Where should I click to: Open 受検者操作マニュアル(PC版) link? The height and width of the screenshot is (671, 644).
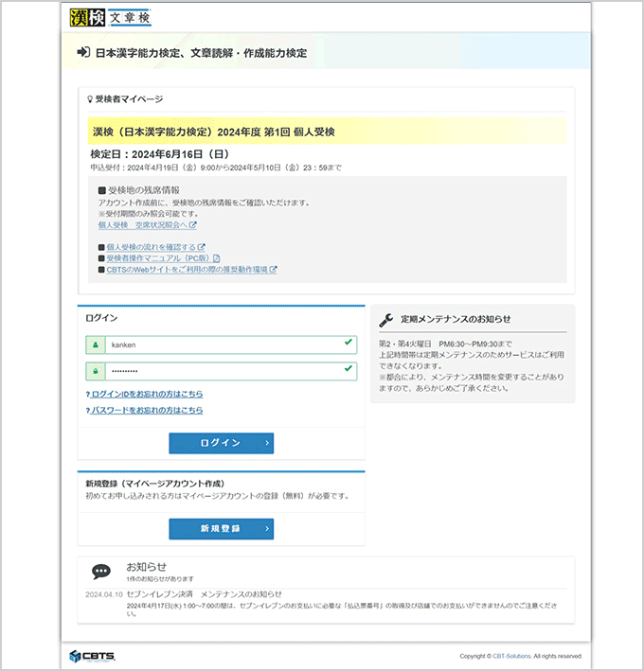coord(163,258)
